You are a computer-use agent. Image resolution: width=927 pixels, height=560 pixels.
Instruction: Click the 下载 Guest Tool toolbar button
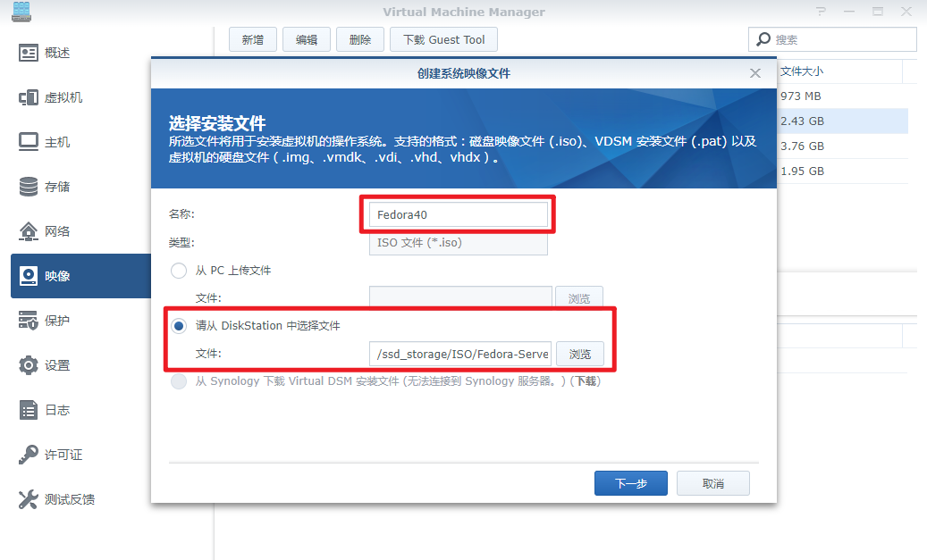[443, 39]
